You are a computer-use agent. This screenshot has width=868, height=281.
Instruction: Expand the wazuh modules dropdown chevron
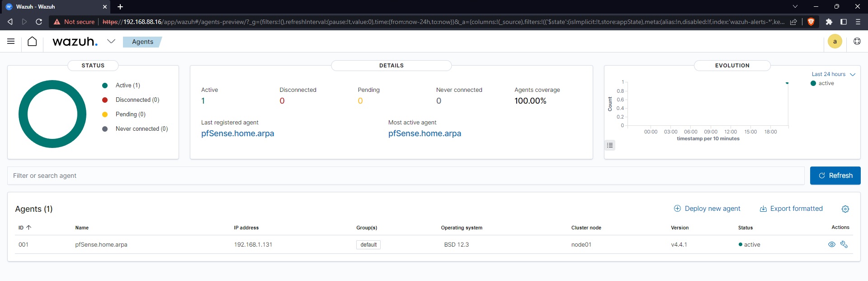(111, 41)
